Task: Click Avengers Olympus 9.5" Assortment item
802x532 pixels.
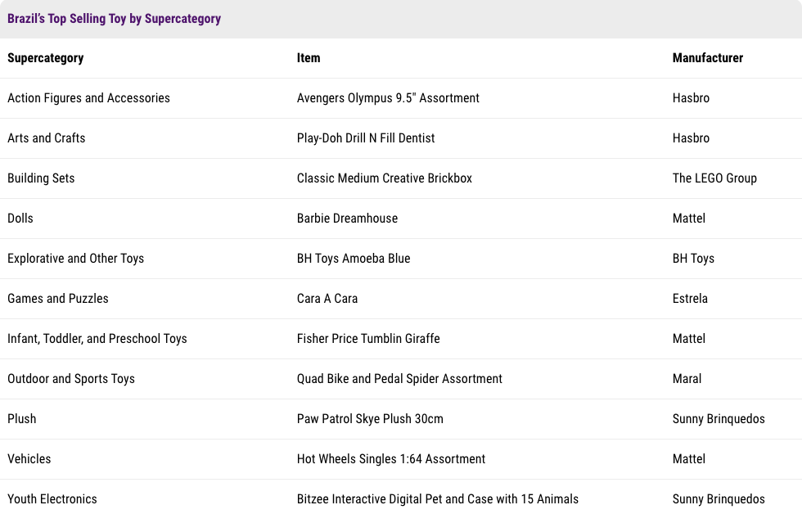Action: [388, 97]
